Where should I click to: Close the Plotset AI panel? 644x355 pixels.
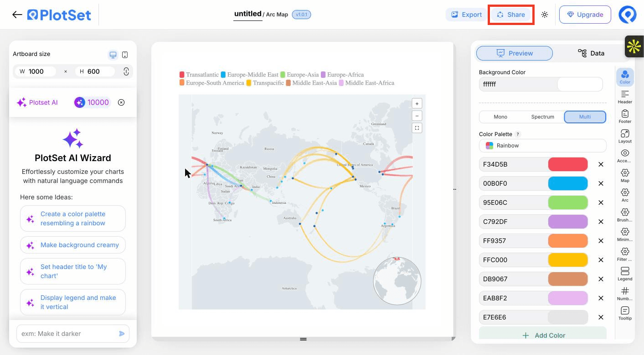coord(121,102)
